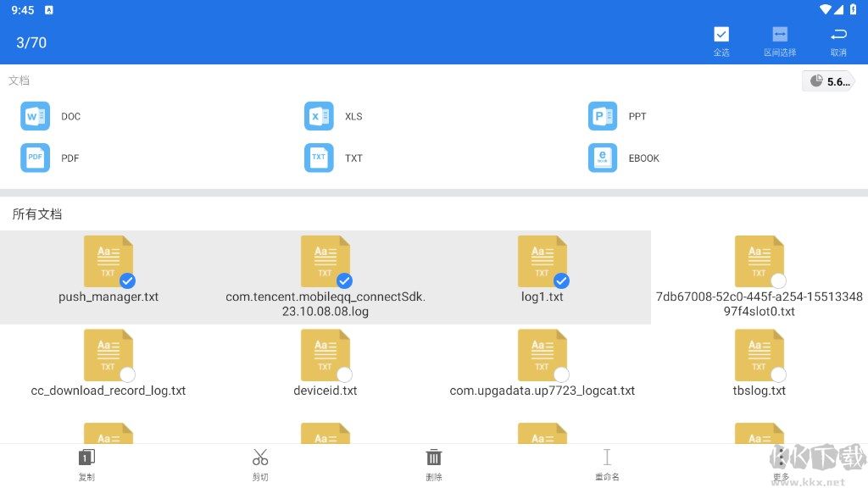Tap the copy (复制) icon
Screen dimensions: 868x488
[86, 458]
